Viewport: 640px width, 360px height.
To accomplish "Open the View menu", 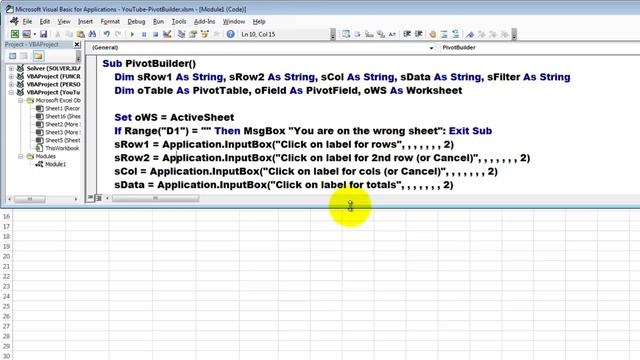I will tap(64, 22).
